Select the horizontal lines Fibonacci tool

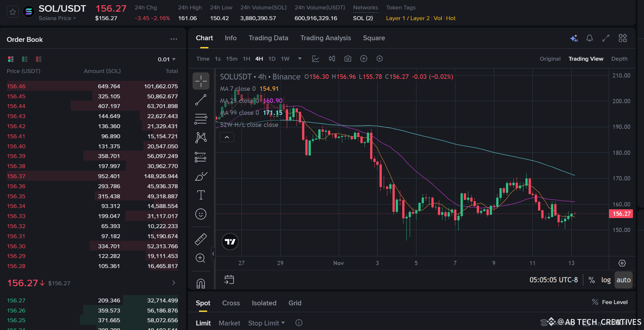point(201,119)
